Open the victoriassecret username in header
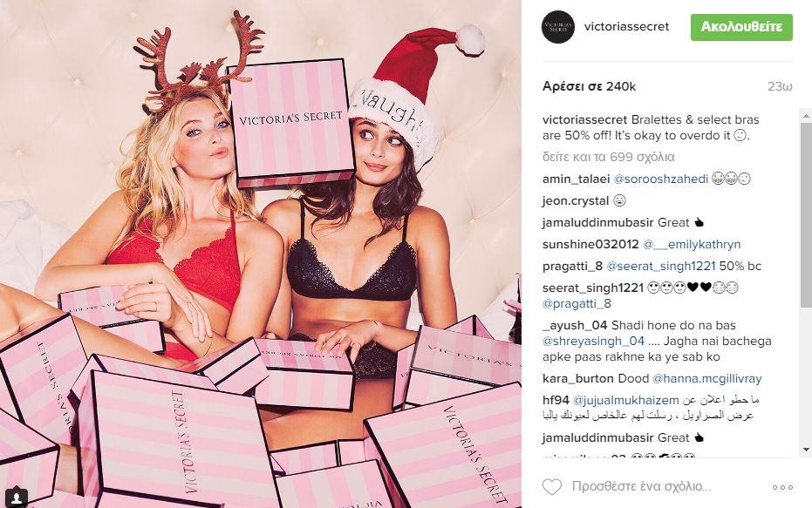Image resolution: width=812 pixels, height=508 pixels. 626,26
